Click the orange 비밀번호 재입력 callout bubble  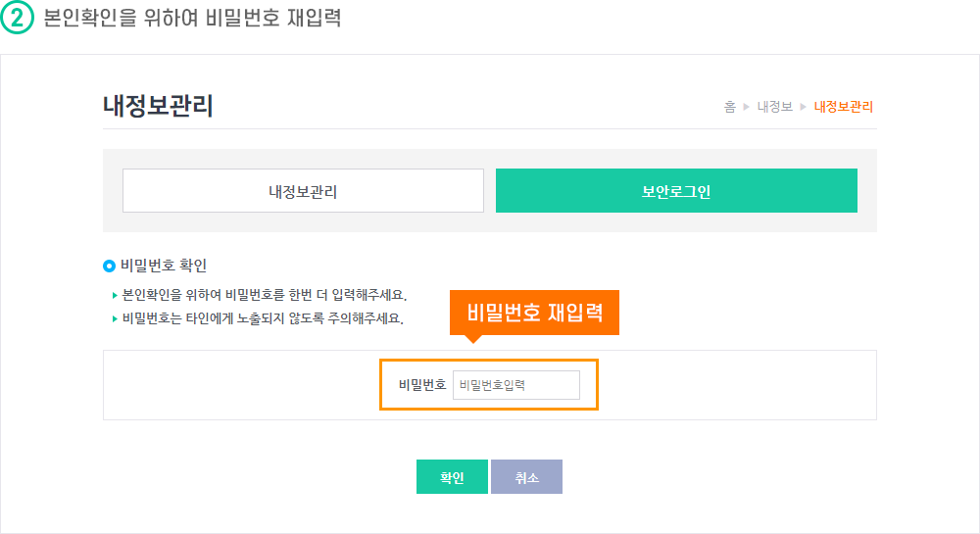click(x=534, y=313)
